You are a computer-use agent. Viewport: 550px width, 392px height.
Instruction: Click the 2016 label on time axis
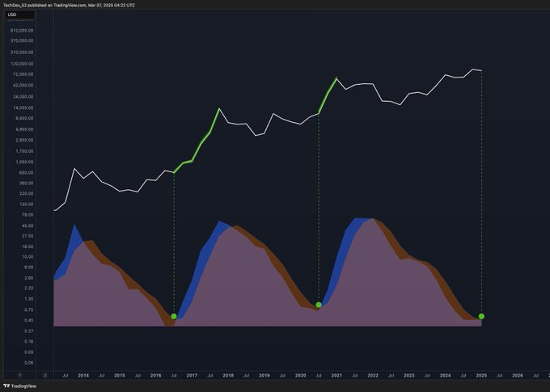(x=156, y=375)
